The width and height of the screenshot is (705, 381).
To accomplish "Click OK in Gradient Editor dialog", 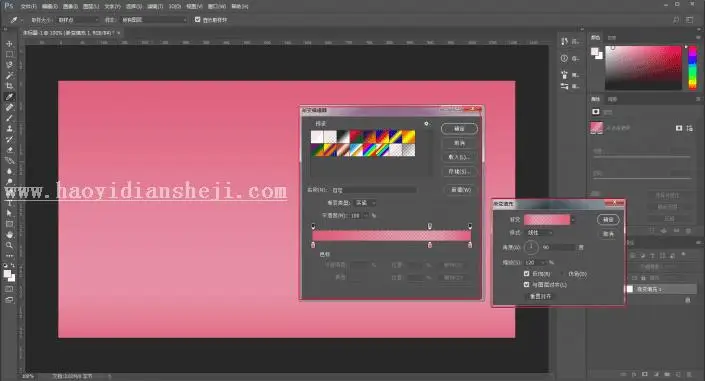I will click(459, 129).
